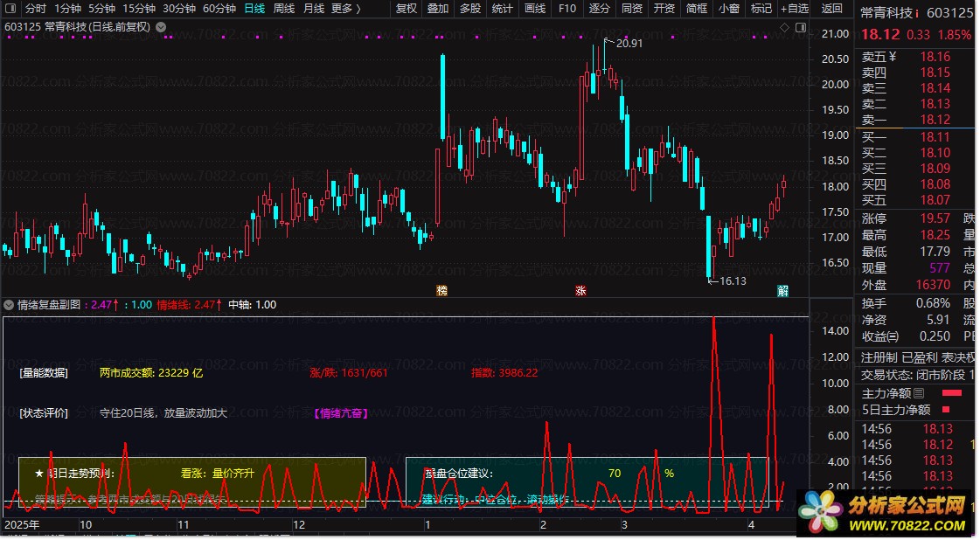Open F10 company info
The width and height of the screenshot is (980, 540).
566,8
